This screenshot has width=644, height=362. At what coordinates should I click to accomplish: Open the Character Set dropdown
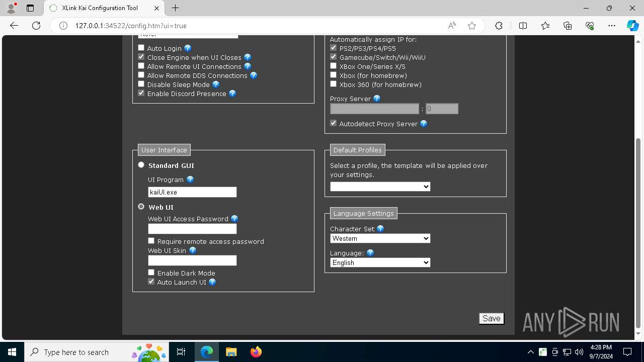(x=380, y=238)
